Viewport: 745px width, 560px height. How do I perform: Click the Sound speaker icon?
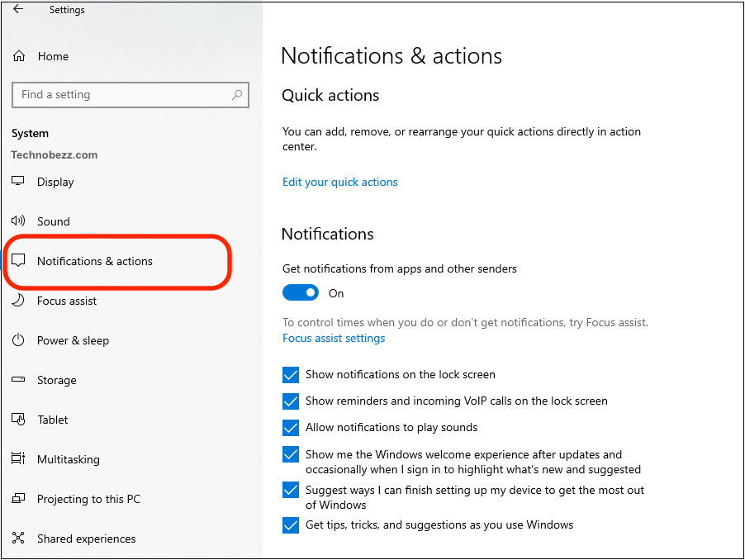(18, 221)
